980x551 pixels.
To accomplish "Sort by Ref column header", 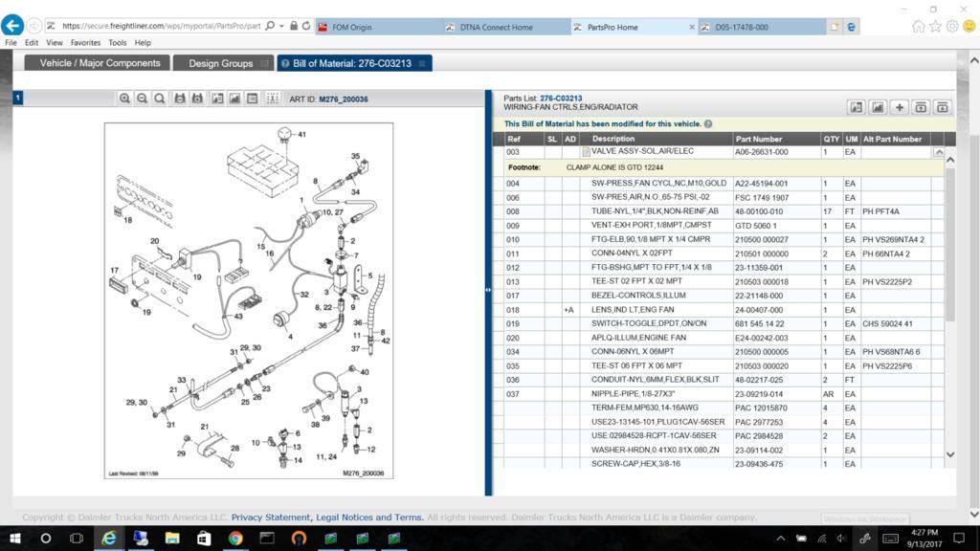I will 514,139.
